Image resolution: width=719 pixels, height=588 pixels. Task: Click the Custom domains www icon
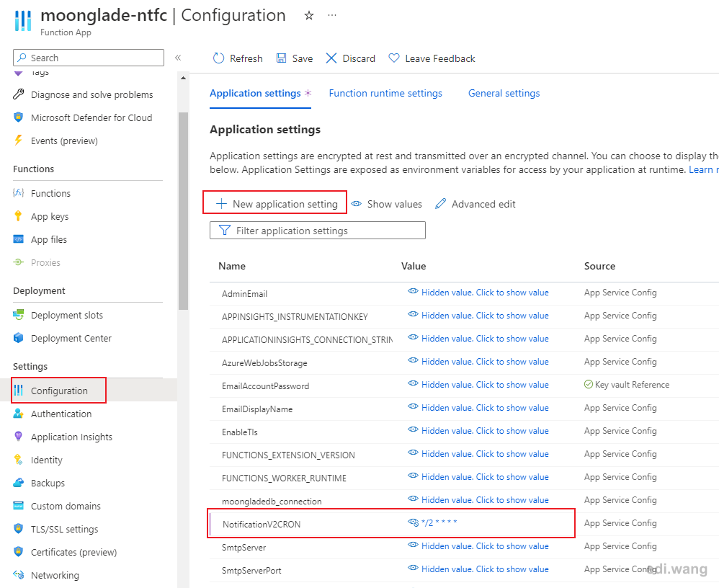(18, 506)
